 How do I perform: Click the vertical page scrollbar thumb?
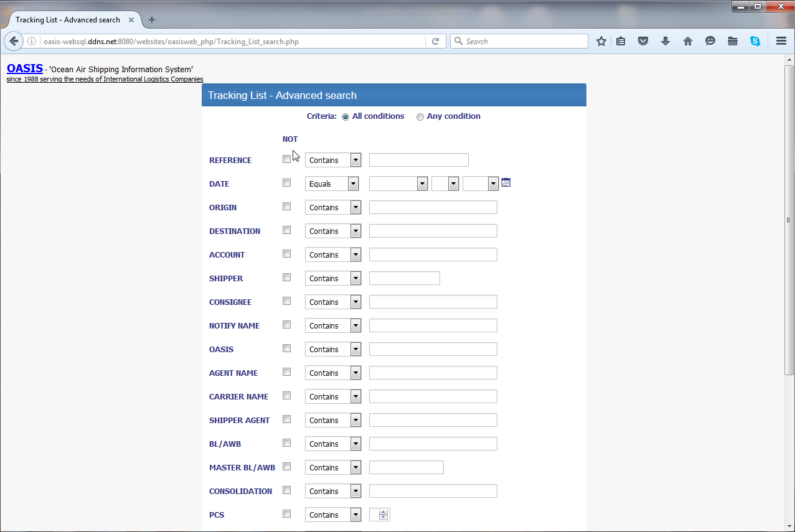pyautogui.click(x=789, y=220)
